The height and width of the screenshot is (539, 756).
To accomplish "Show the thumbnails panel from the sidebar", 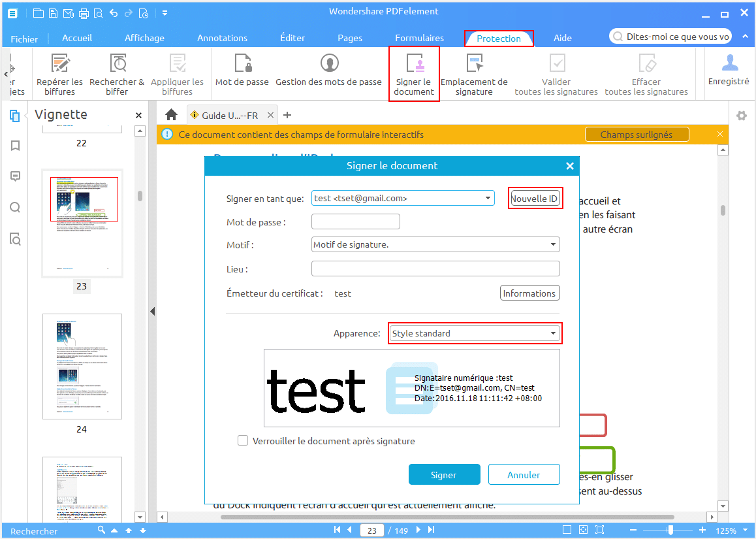I will coord(15,116).
